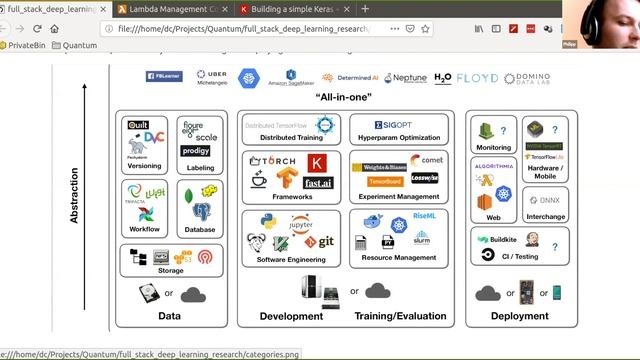Click the Jupyter logo
This screenshot has height=360, width=640.
[x=301, y=225]
